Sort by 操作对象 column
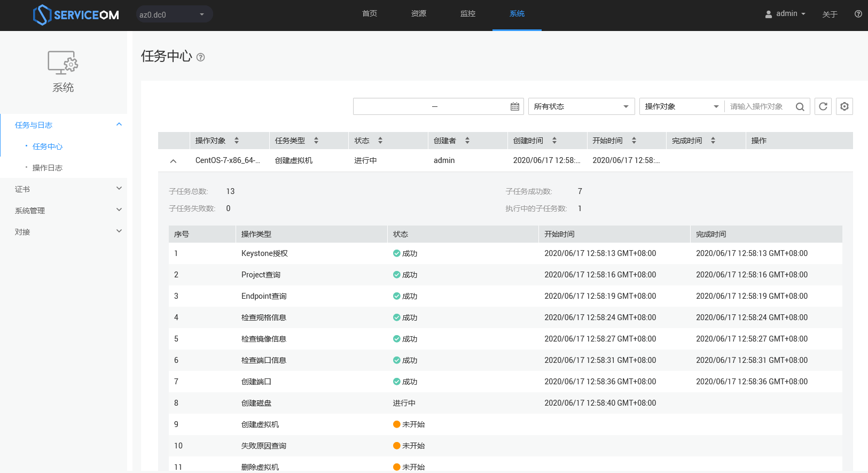Image resolution: width=868 pixels, height=473 pixels. [237, 141]
